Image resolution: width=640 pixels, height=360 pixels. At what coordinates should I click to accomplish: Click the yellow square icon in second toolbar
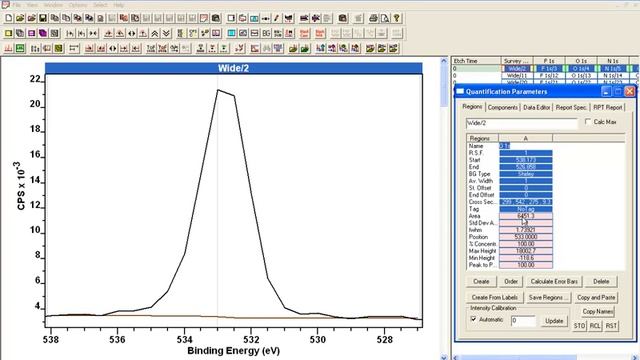pyautogui.click(x=9, y=33)
